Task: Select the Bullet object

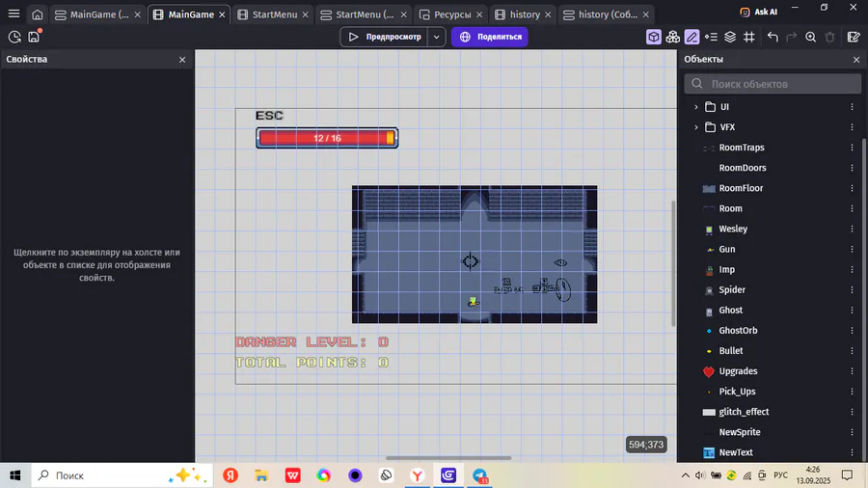Action: (731, 351)
